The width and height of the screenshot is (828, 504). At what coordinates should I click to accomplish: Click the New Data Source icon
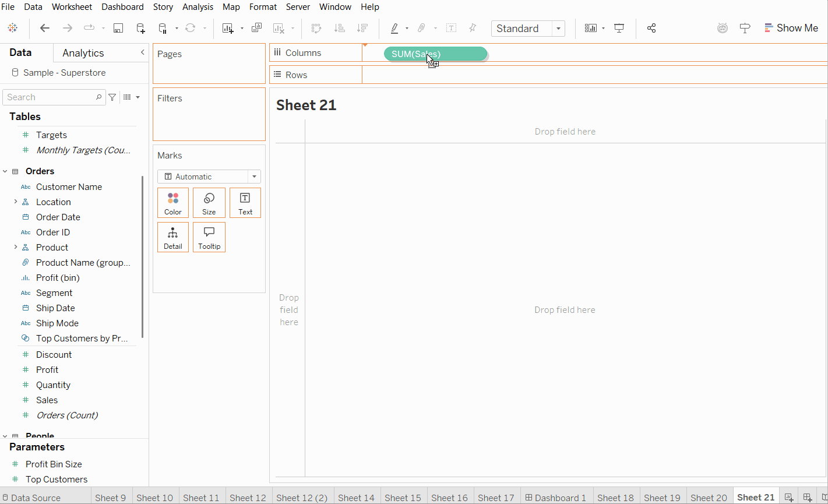(x=140, y=28)
